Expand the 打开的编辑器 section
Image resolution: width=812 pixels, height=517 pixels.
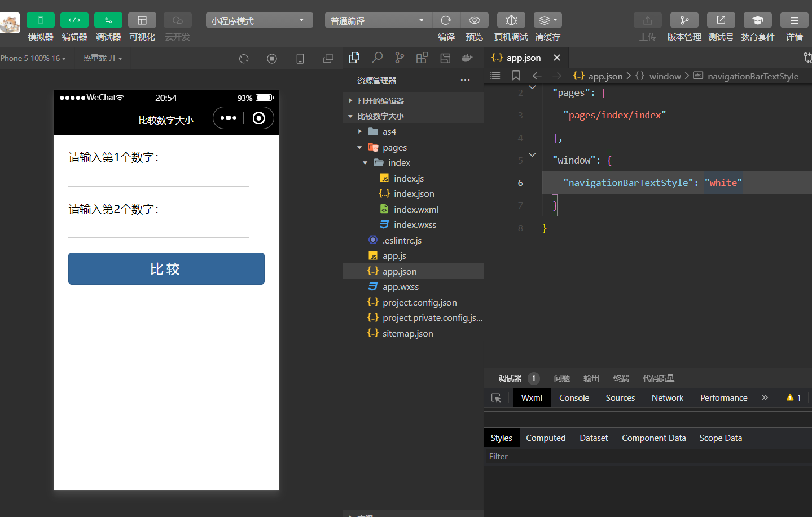(413, 100)
